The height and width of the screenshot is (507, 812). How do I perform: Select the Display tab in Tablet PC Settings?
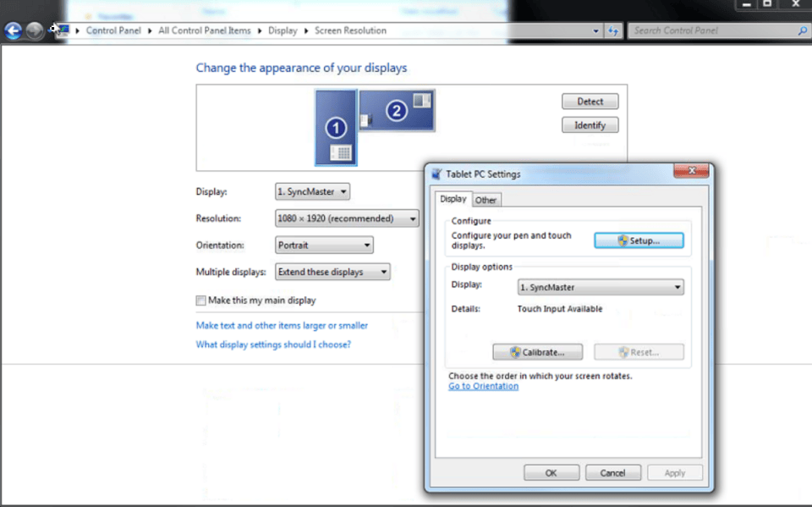point(453,199)
